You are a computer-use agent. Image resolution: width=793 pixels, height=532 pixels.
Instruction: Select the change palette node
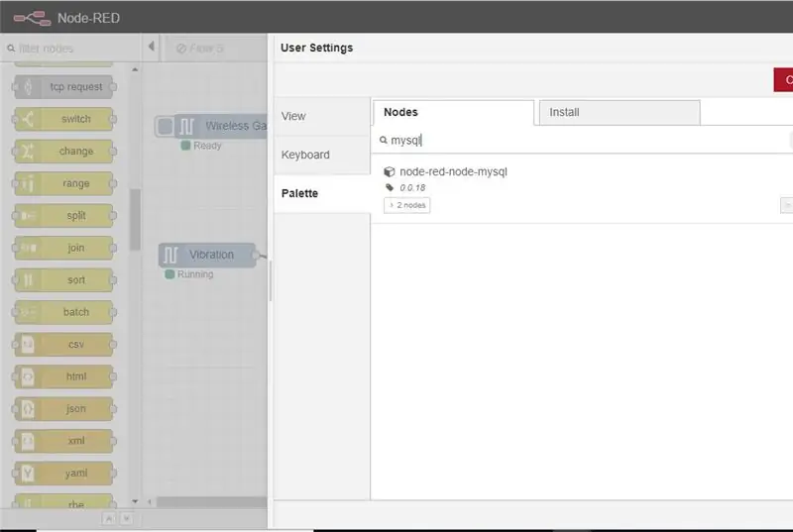(x=64, y=151)
